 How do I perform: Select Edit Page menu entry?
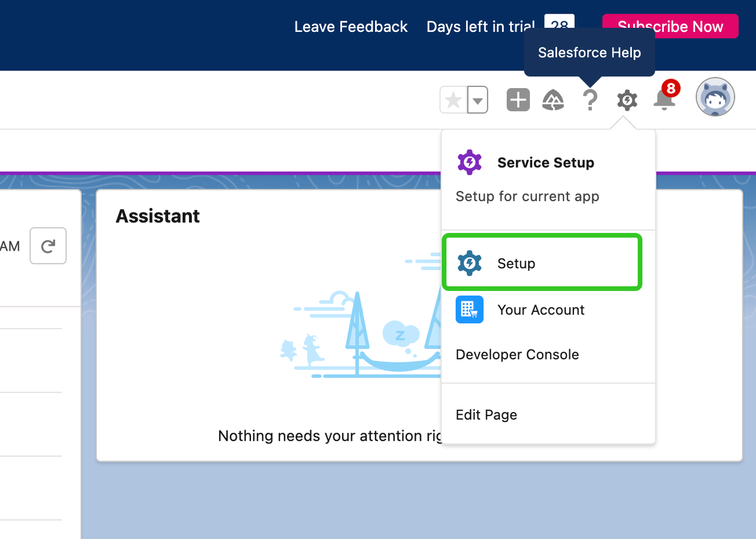tap(486, 415)
